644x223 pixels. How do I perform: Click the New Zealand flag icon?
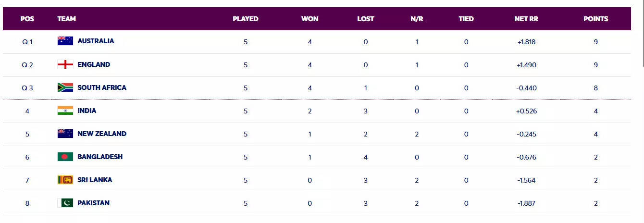[65, 134]
